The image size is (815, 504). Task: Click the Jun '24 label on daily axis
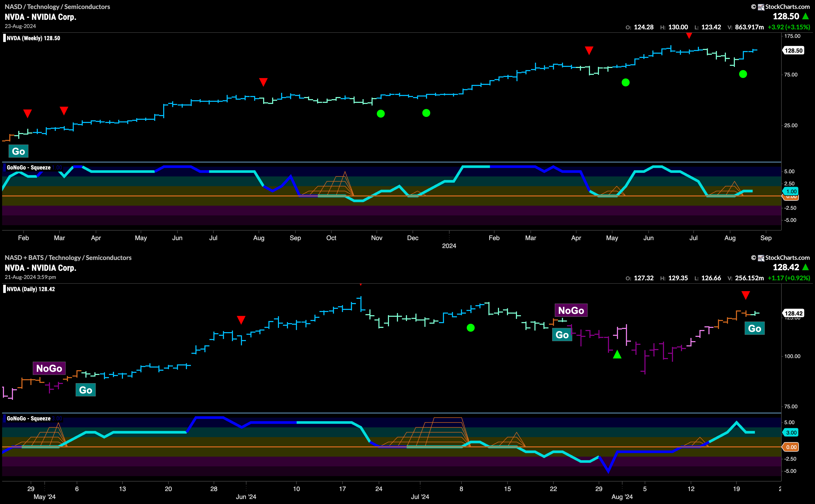tap(246, 497)
